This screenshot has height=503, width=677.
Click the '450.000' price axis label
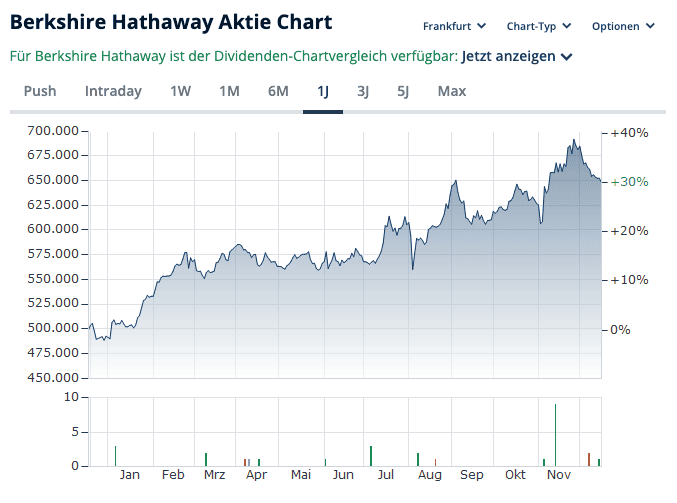pos(53,378)
